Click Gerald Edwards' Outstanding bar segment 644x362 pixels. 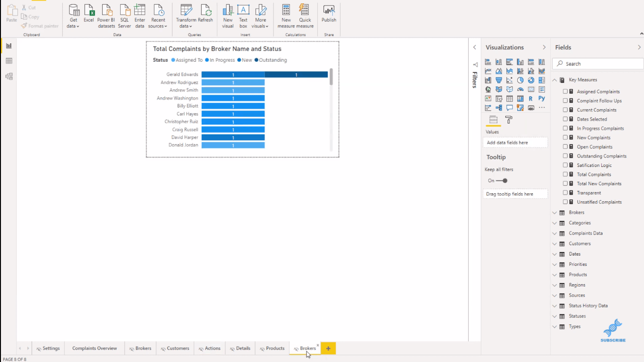coord(296,74)
